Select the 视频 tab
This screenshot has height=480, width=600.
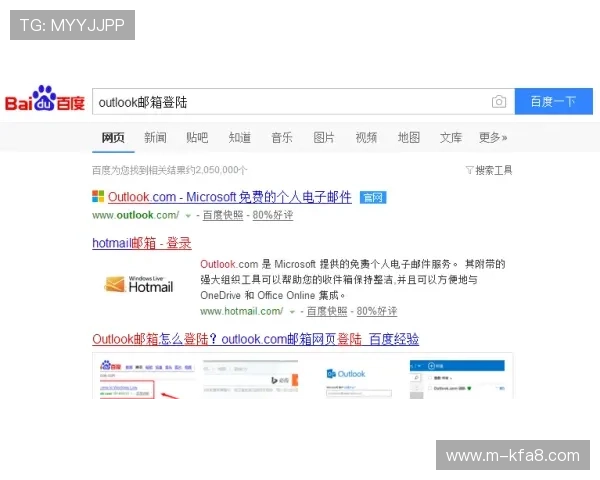coord(366,137)
